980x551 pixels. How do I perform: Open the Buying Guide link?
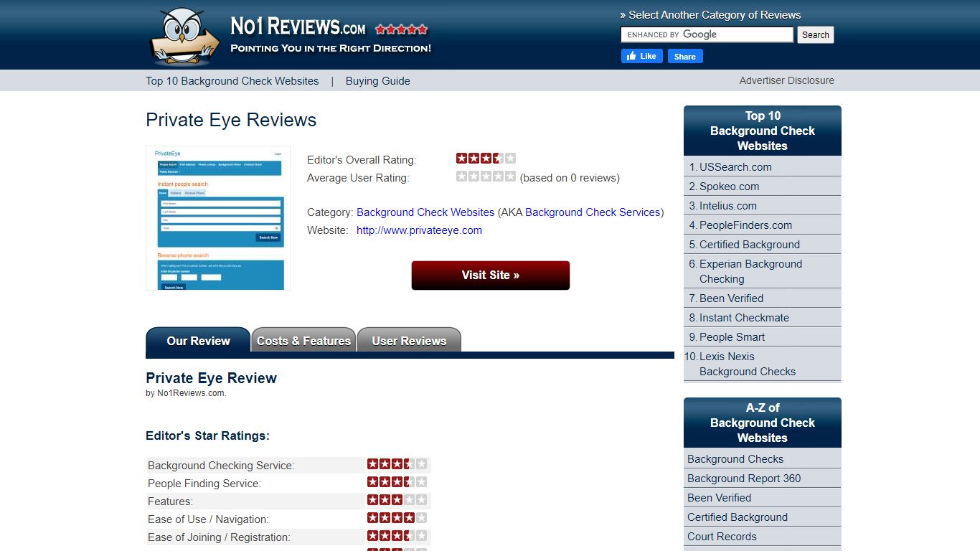click(378, 81)
